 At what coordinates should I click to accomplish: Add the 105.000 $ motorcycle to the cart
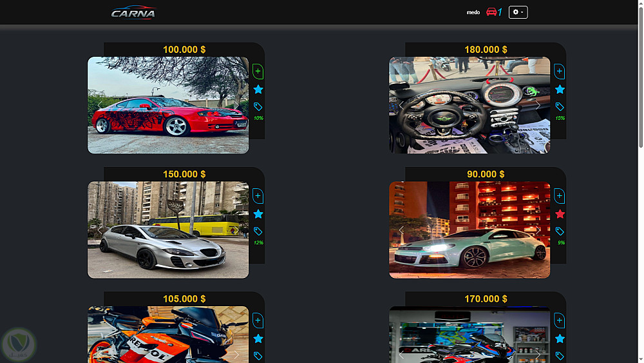coord(258,320)
